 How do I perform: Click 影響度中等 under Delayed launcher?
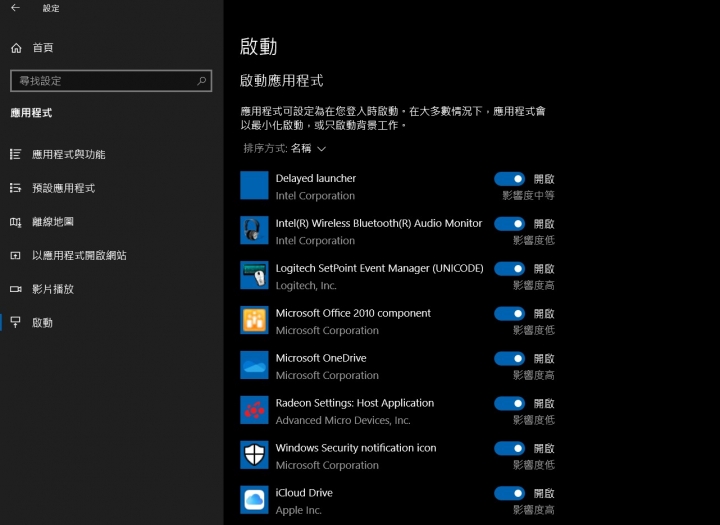point(528,196)
